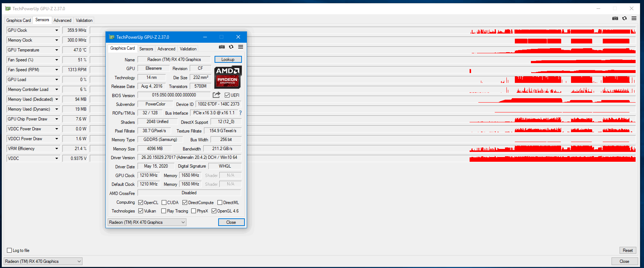Open the Fan Speed (%) sensor dropdown arrow
Image resolution: width=644 pixels, height=268 pixels.
point(57,60)
